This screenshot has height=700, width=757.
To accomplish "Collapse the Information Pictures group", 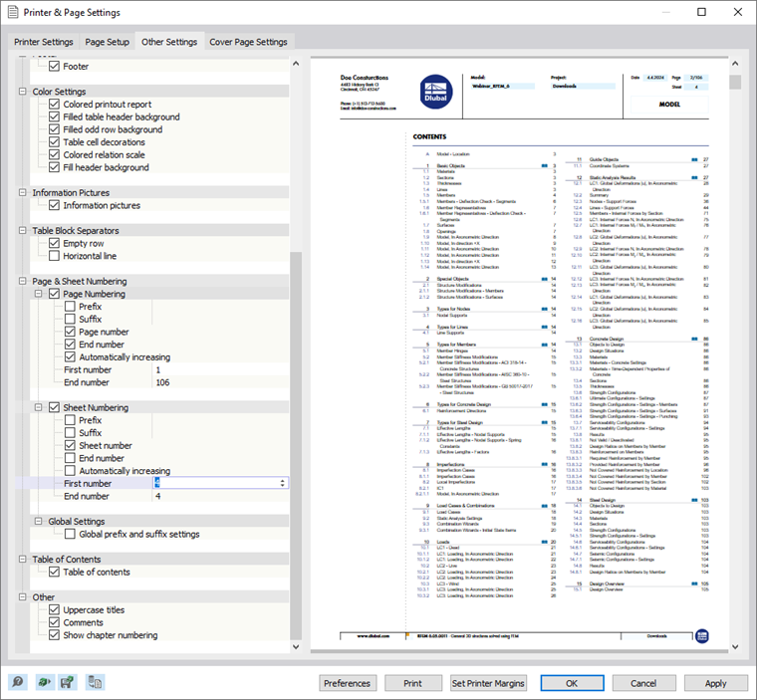I will (x=22, y=192).
